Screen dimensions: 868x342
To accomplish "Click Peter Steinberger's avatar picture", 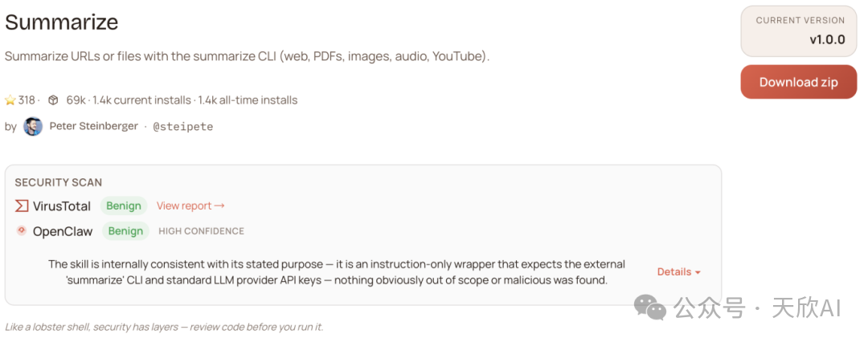I will pyautogui.click(x=33, y=126).
